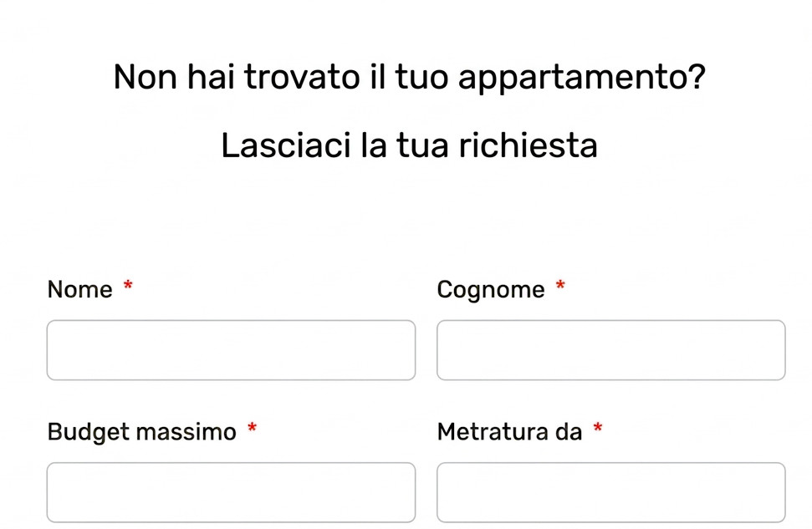Click the Cognome field label
Viewport: 812px width, 529px height.
coord(491,290)
